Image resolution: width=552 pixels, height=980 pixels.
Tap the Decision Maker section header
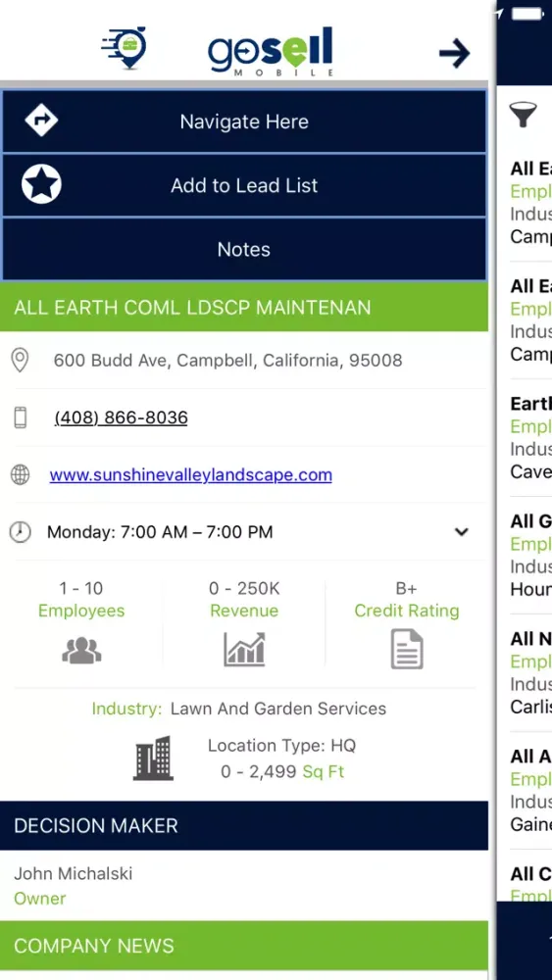point(244,825)
